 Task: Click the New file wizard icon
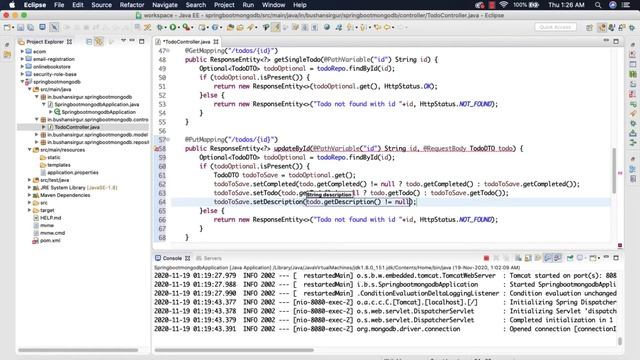[x=7, y=27]
